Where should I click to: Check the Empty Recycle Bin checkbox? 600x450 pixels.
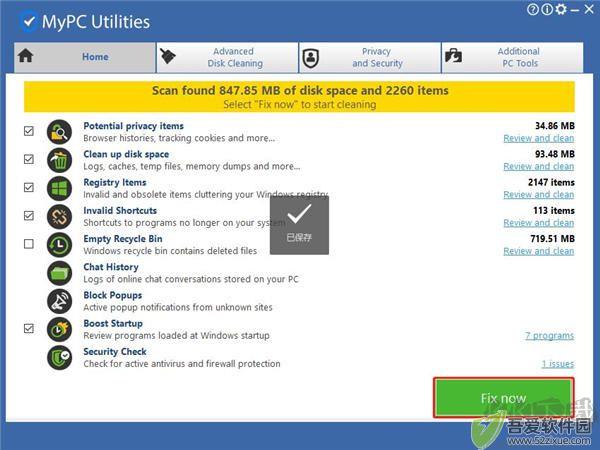coord(29,244)
